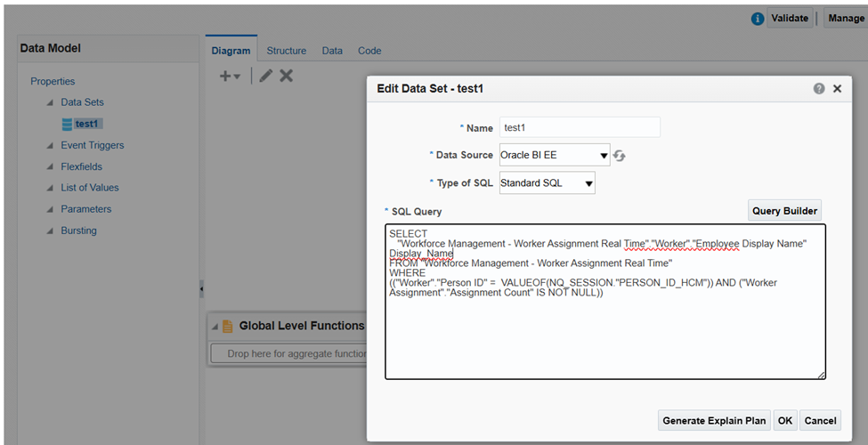Open Properties in the Data Model panel
Viewport: 868px width, 445px height.
pos(53,81)
